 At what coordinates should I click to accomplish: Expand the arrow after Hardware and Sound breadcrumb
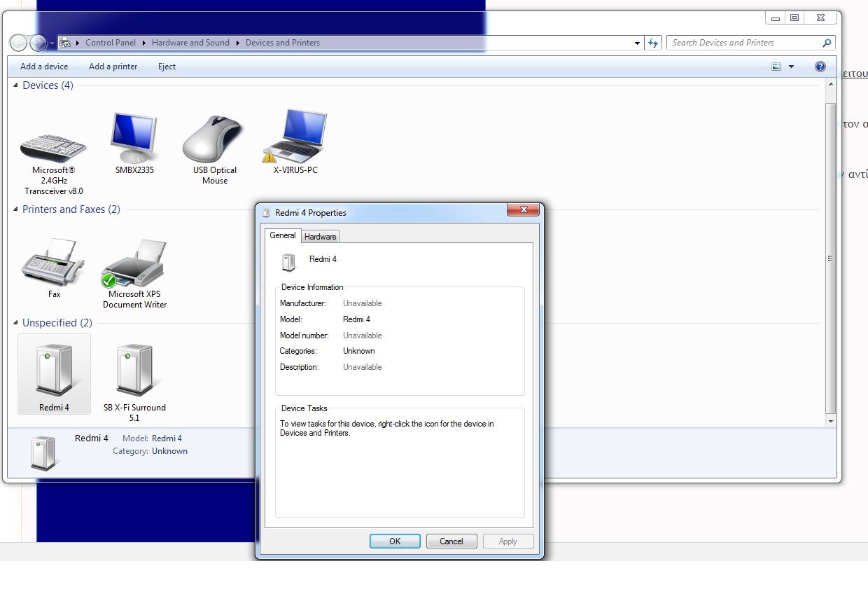click(238, 43)
